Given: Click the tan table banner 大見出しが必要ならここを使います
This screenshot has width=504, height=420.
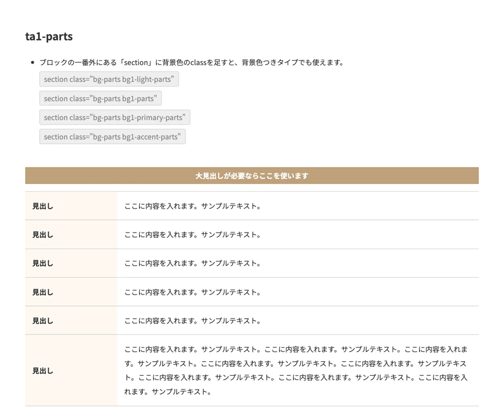Looking at the screenshot, I should click(252, 176).
